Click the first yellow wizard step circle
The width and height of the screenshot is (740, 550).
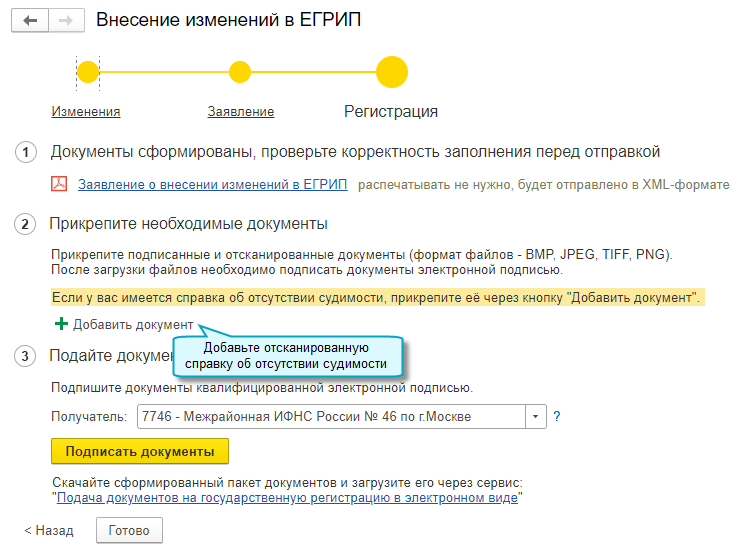click(88, 72)
